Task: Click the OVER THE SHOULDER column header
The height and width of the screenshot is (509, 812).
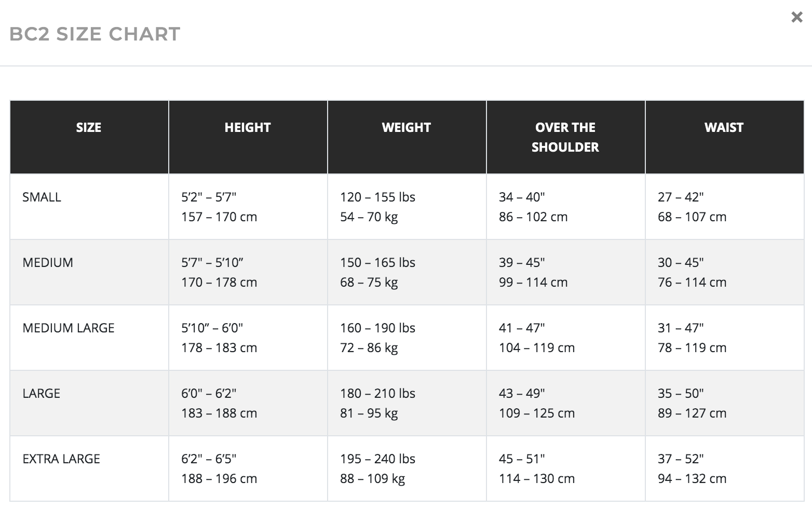Action: [565, 137]
